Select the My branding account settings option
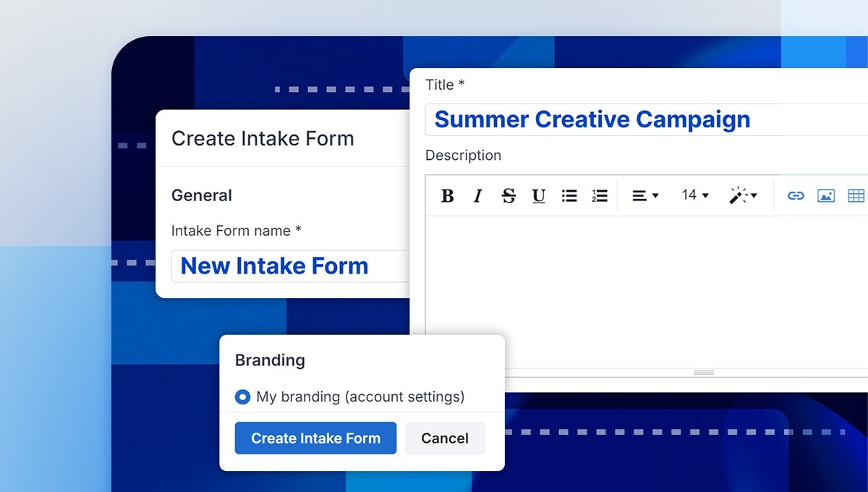This screenshot has width=868, height=492. click(243, 396)
